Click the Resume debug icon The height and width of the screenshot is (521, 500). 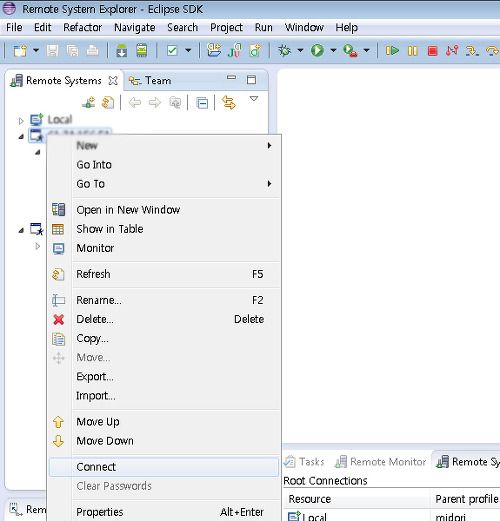pos(392,51)
